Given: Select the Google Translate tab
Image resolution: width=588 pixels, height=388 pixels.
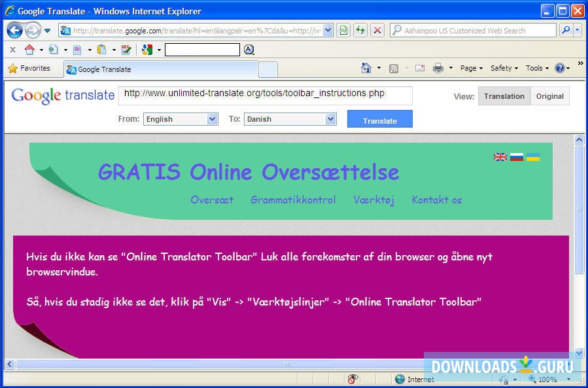Looking at the screenshot, I should [x=162, y=69].
